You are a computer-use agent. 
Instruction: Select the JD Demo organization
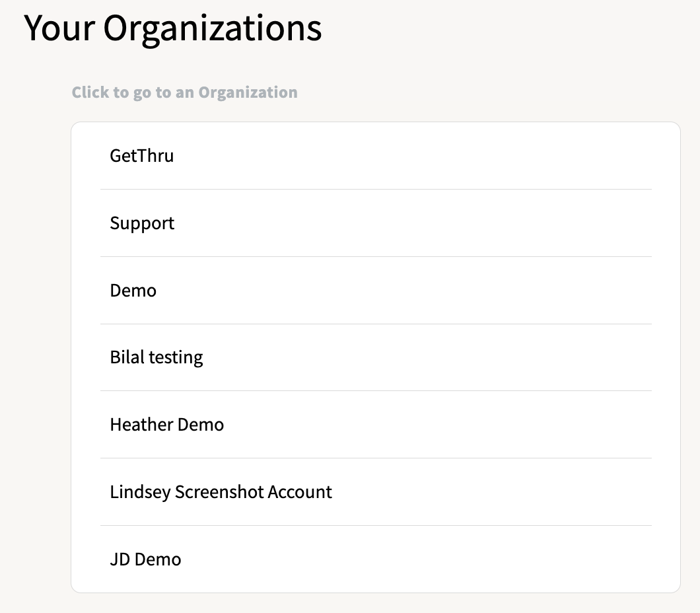tap(376, 559)
